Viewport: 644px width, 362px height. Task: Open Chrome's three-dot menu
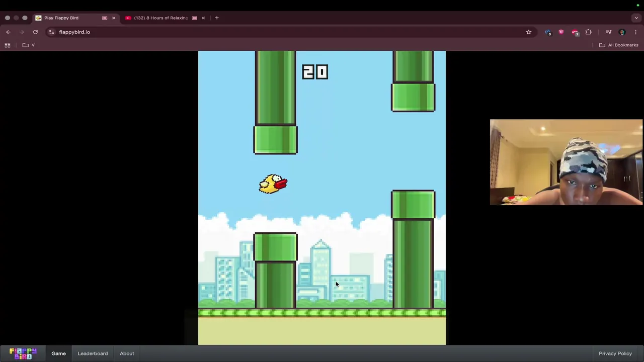pos(635,32)
